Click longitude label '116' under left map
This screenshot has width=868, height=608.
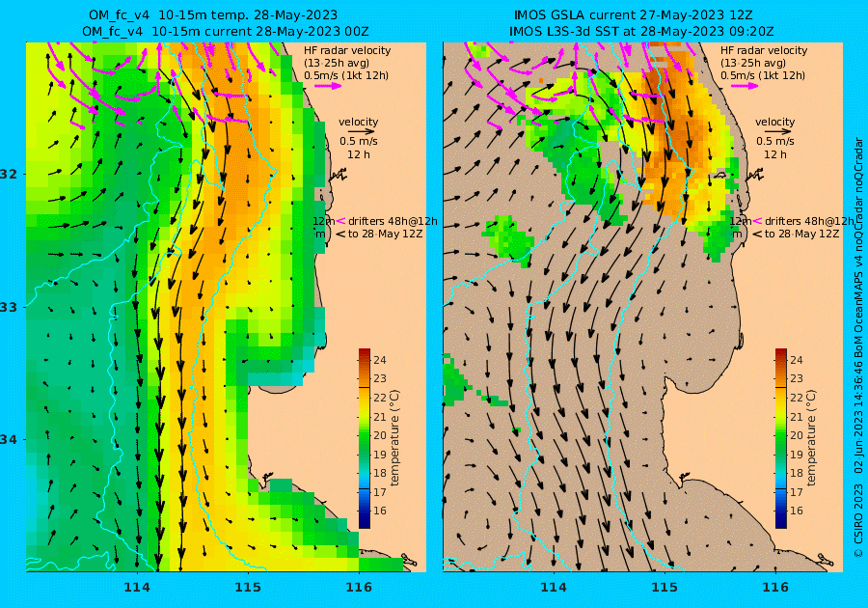[358, 587]
